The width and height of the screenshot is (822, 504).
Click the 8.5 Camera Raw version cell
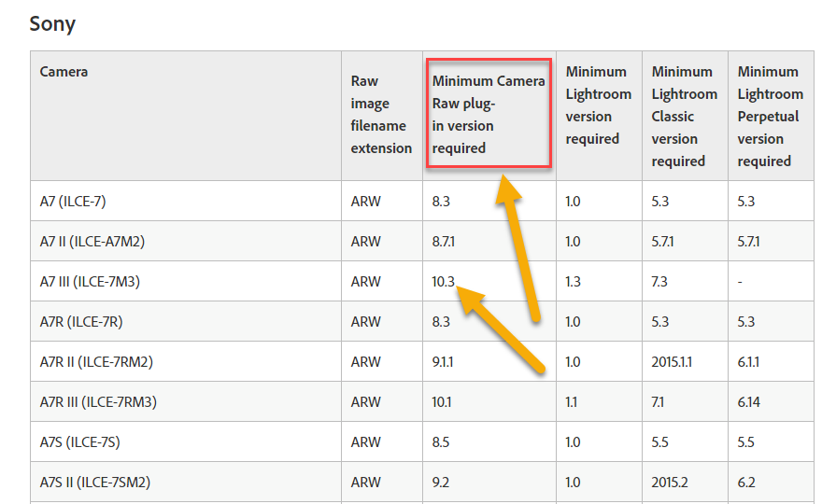[x=442, y=442]
